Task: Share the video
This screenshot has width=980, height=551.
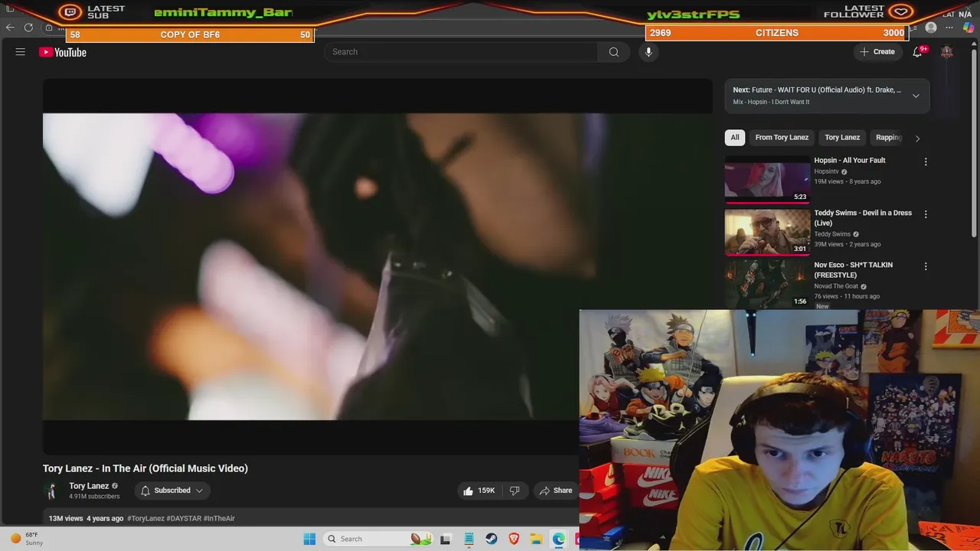Action: tap(556, 491)
